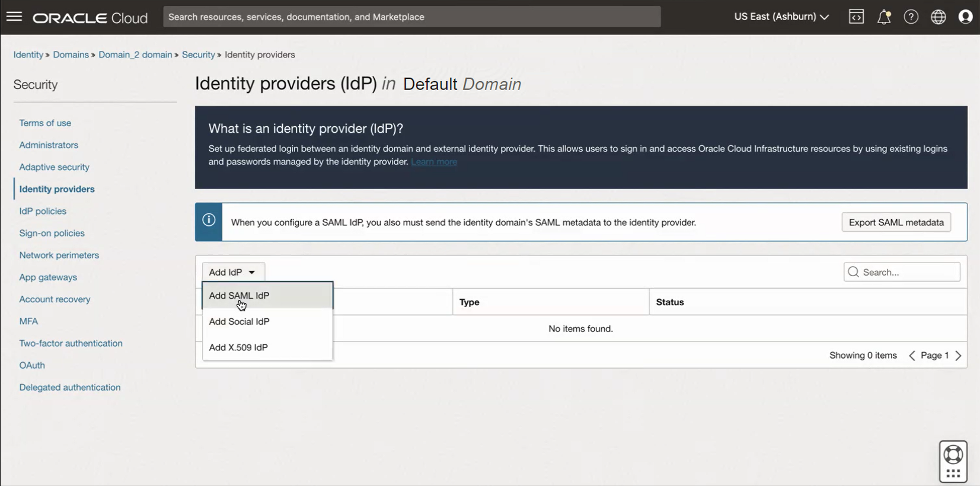
Task: Select Add SAML IdP from the menu
Action: pos(267,295)
